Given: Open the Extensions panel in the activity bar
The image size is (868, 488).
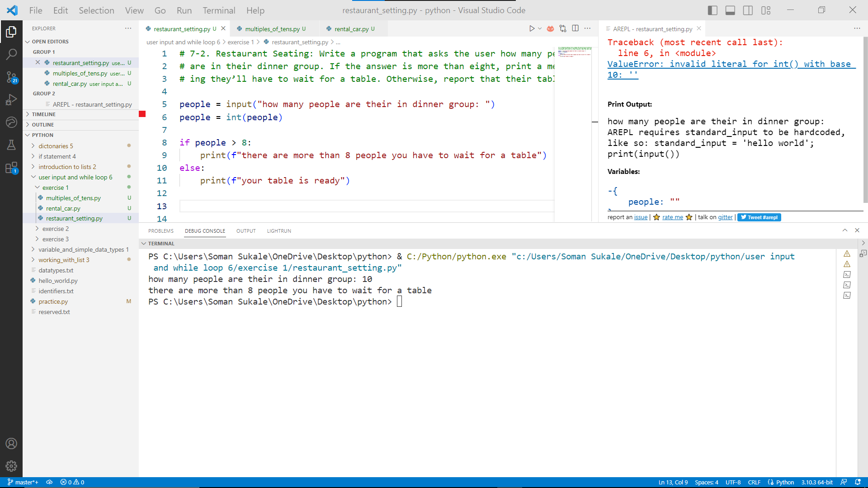Looking at the screenshot, I should point(11,168).
